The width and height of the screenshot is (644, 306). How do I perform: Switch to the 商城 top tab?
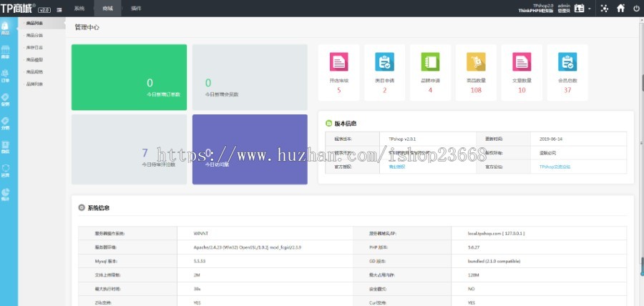click(x=107, y=8)
